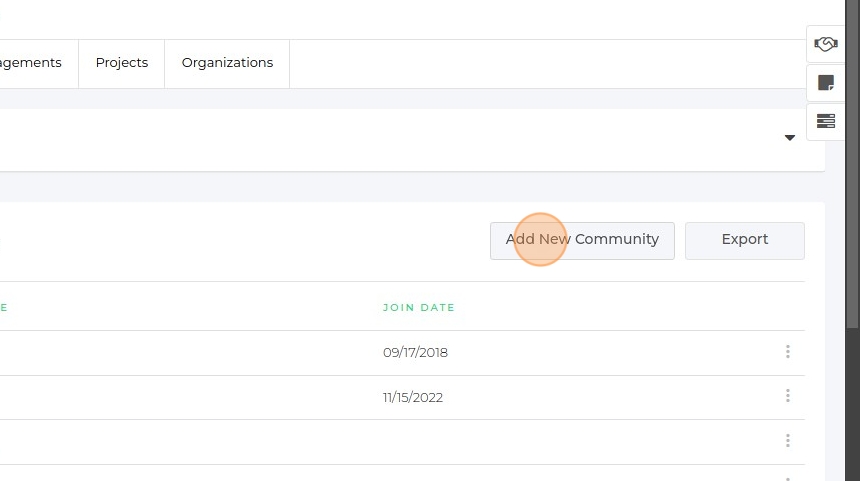
Task: Click the Export button
Action: pos(744,240)
